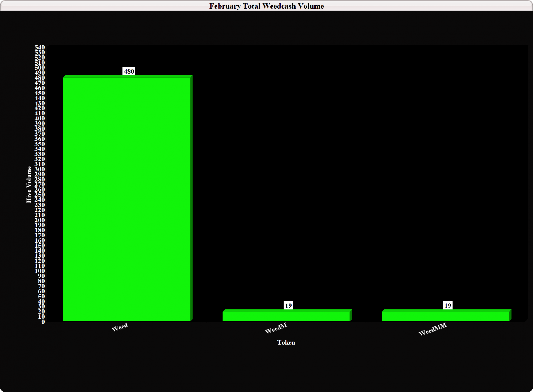This screenshot has height=392, width=533.
Task: Click the 400 tick on the y-axis
Action: pyautogui.click(x=40, y=119)
